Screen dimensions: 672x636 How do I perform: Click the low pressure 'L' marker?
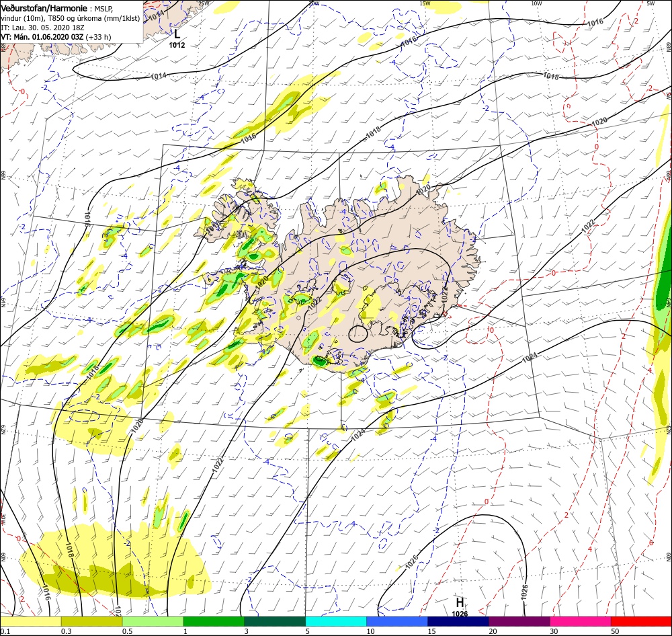tap(177, 34)
